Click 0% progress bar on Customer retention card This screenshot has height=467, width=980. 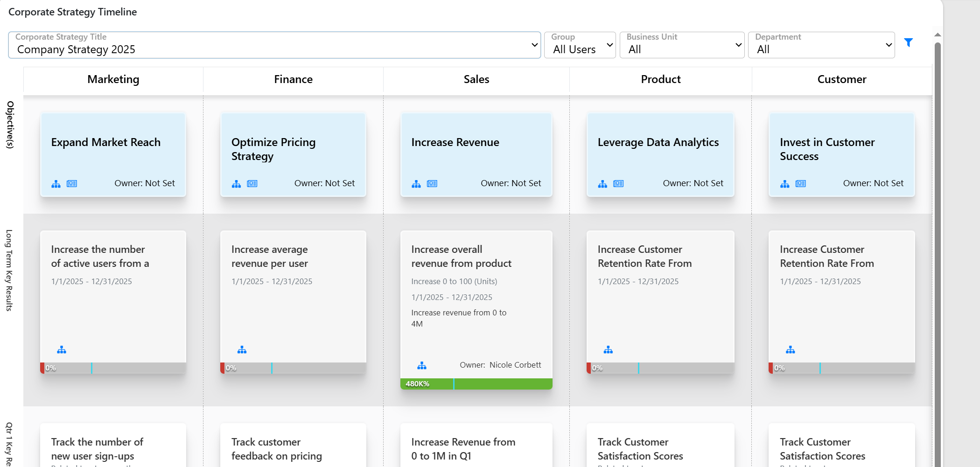pos(842,368)
